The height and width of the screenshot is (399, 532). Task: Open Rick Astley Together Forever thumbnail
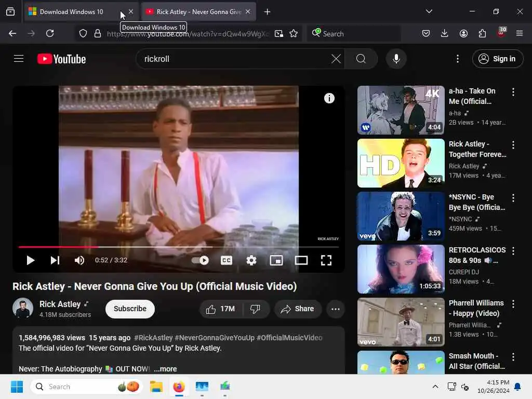point(401,163)
